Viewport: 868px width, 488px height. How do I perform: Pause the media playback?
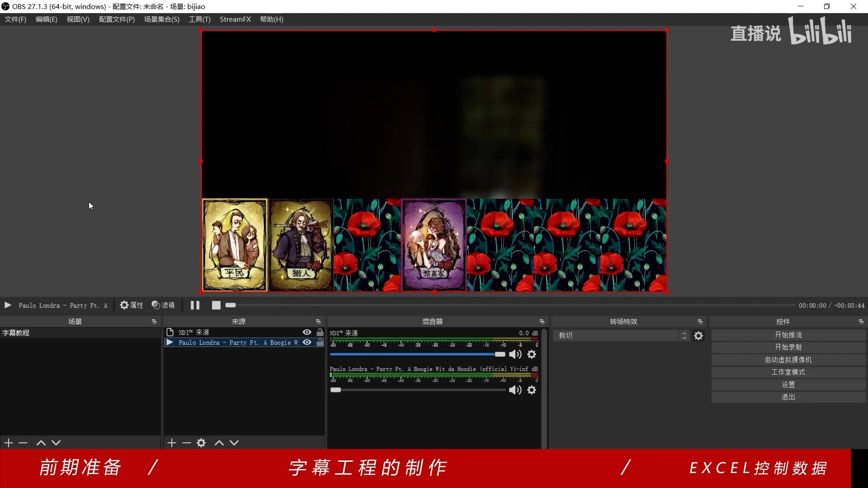click(195, 305)
